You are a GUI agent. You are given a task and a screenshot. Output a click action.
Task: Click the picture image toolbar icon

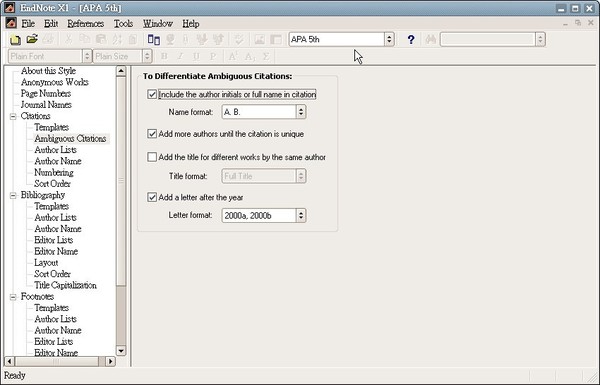point(260,39)
